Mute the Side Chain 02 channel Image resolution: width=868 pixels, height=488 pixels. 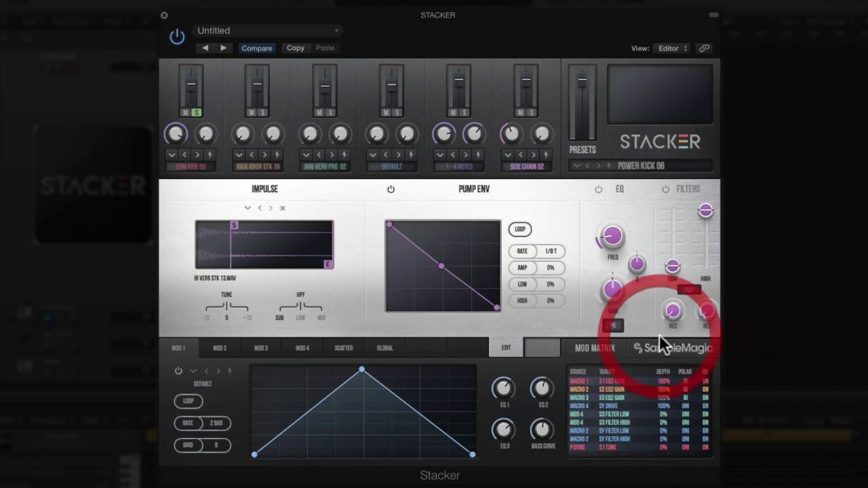[520, 113]
